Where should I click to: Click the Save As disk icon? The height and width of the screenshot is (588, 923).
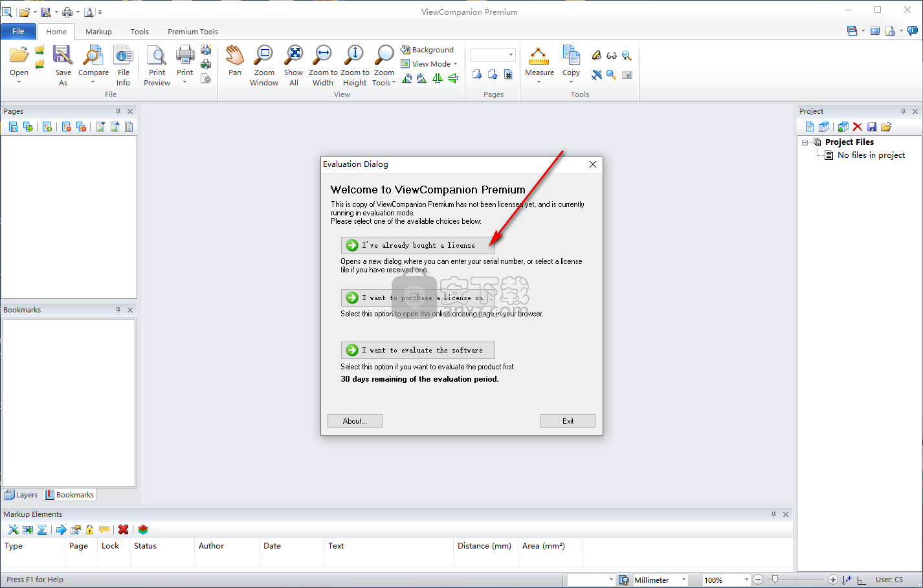[63, 56]
